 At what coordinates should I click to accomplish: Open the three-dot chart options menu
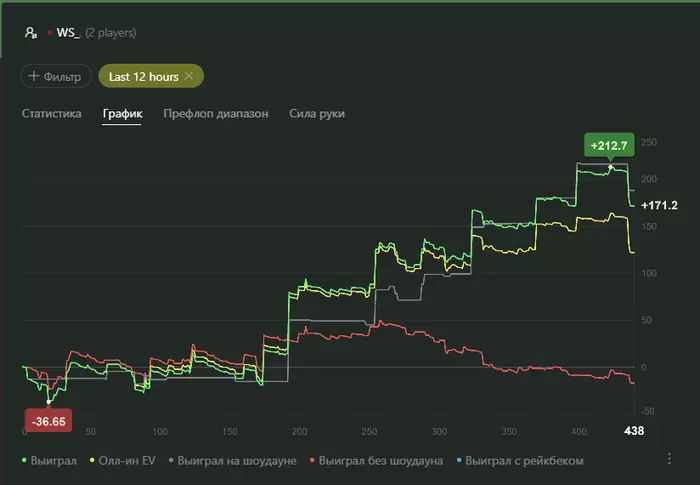pyautogui.click(x=669, y=459)
